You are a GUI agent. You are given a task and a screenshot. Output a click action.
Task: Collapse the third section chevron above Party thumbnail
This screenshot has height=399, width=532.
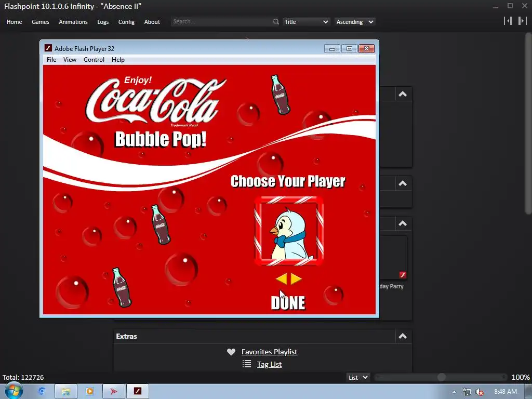click(x=403, y=223)
